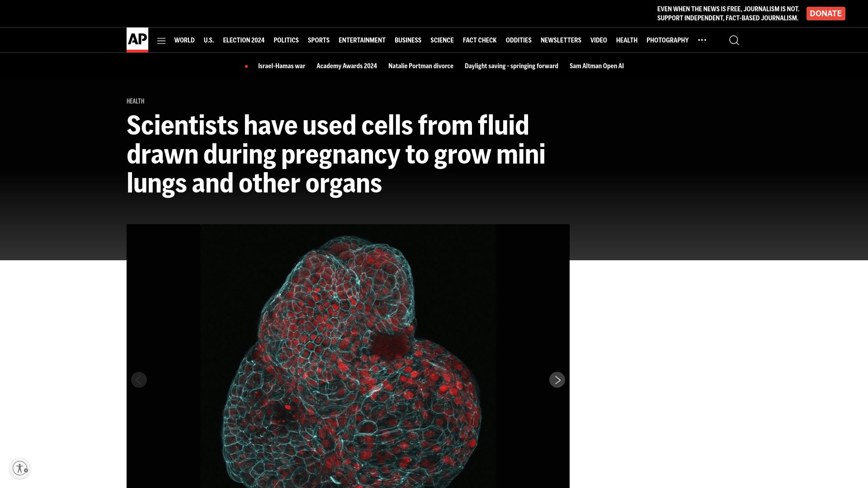Open Academy Awards 2024 topic link
Screen dimensions: 868x488
click(347, 66)
